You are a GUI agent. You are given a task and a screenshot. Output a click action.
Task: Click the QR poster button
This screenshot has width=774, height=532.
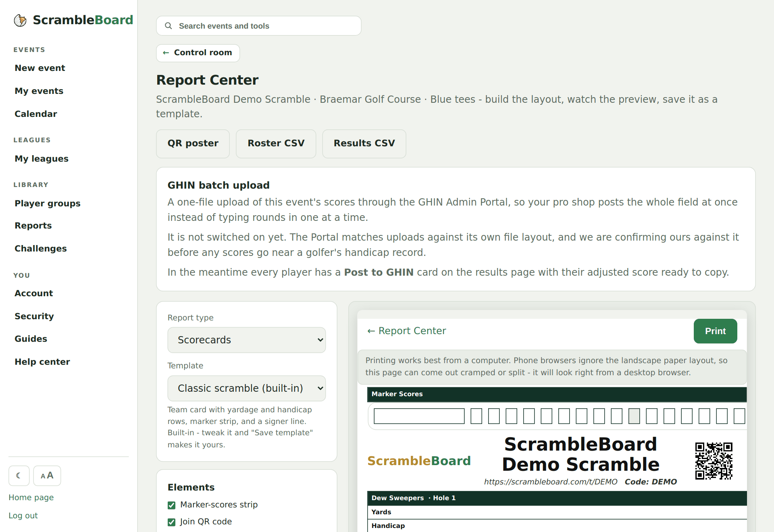(x=193, y=143)
